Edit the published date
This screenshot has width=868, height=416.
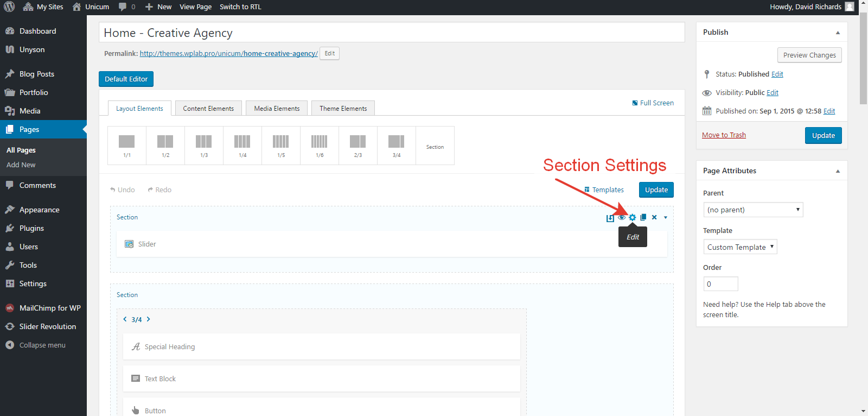[x=829, y=111]
